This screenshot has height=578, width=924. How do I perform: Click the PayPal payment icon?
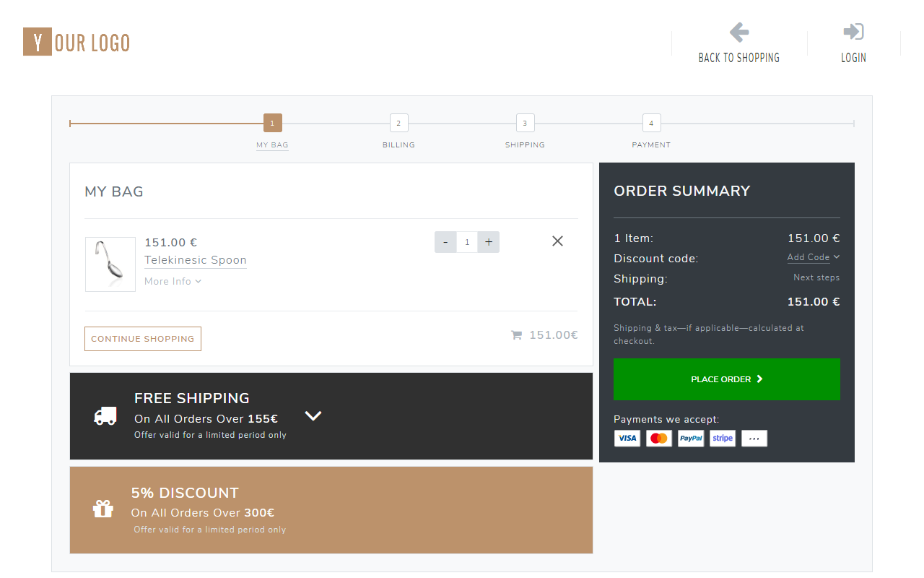pyautogui.click(x=691, y=439)
